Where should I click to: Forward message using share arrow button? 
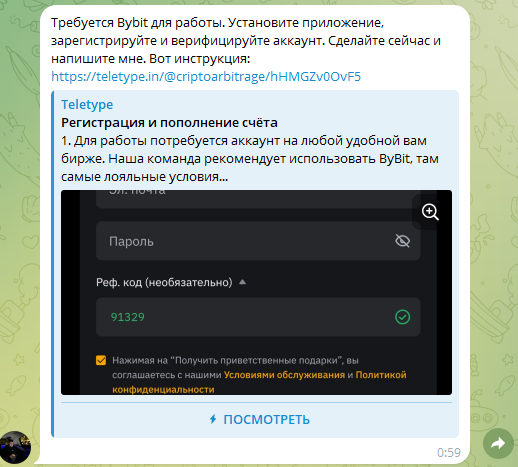498,443
